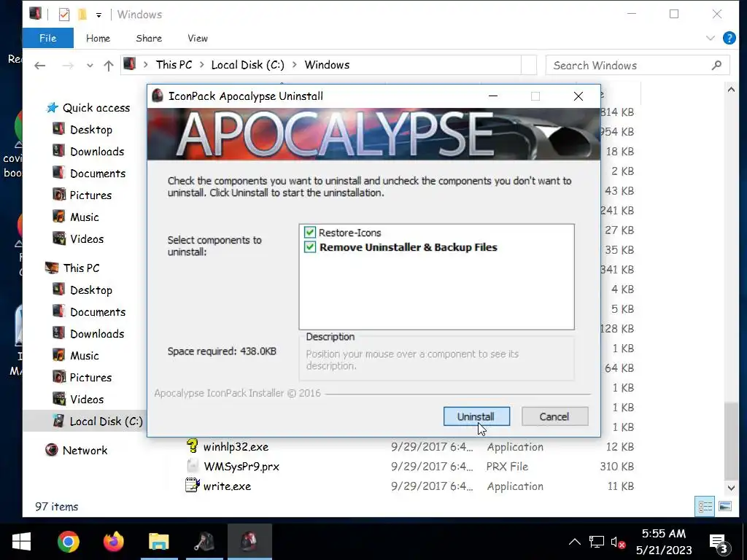Image resolution: width=747 pixels, height=560 pixels.
Task: Go back with the back arrow
Action: click(40, 65)
